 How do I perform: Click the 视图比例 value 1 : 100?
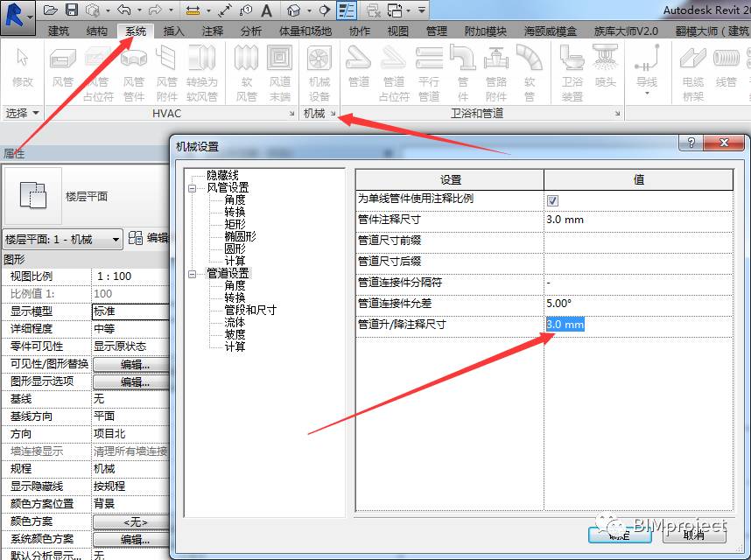click(114, 276)
